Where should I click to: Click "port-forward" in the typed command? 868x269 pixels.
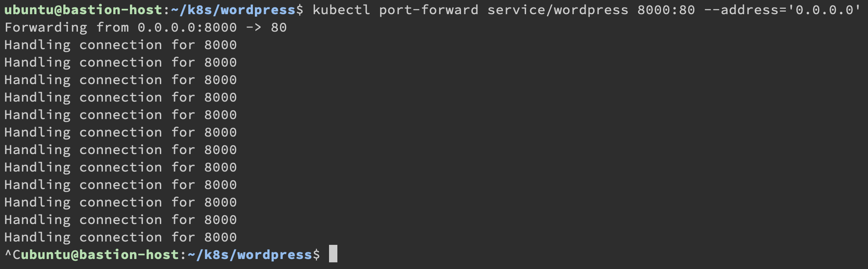tap(429, 10)
